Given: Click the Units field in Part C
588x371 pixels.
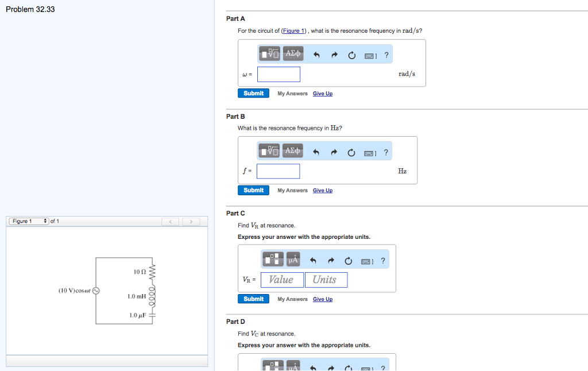Looking at the screenshot, I should (326, 280).
